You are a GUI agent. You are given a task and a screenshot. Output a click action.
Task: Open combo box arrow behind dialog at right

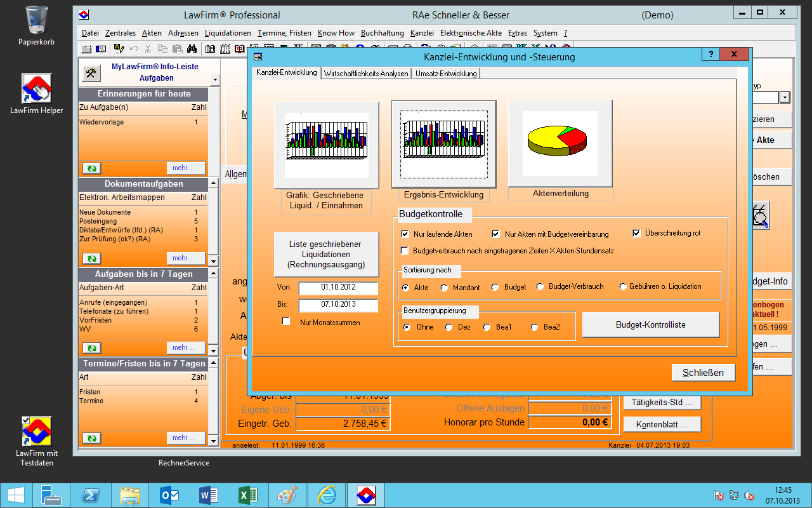click(x=785, y=97)
